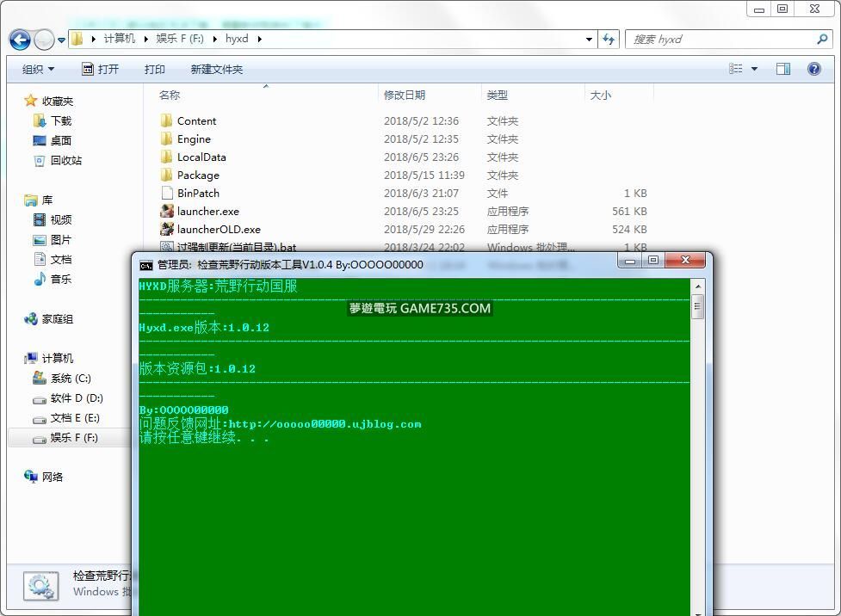The image size is (841, 616).
Task: Click the refresh button beside address bar
Action: coord(609,39)
